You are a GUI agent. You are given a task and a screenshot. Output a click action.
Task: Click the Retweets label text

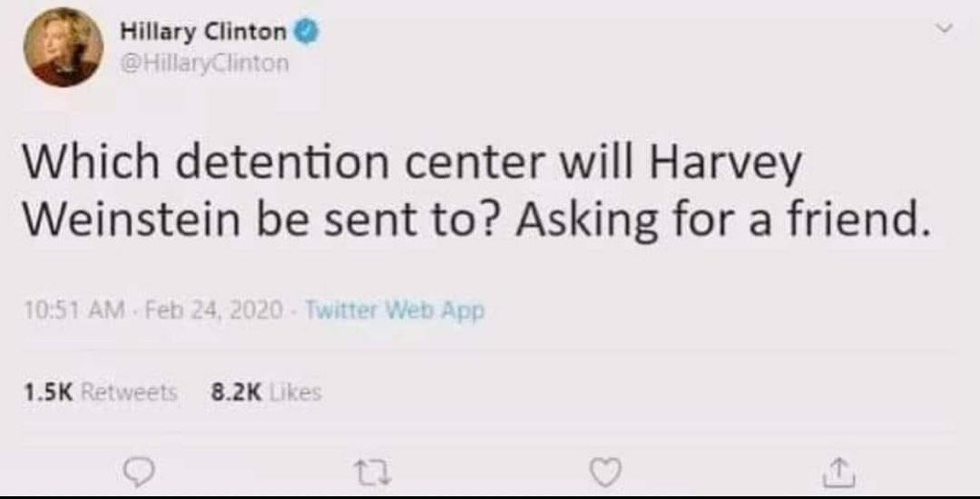(129, 393)
